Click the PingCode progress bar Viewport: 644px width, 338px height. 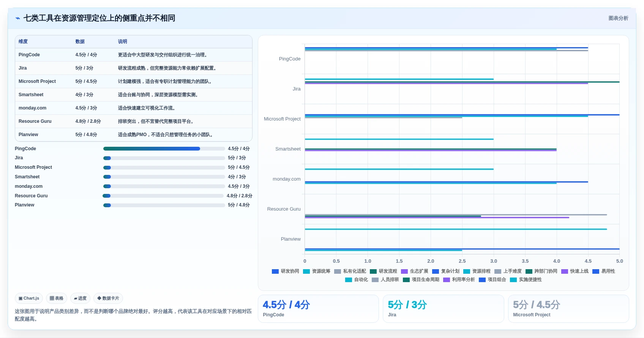(164, 149)
